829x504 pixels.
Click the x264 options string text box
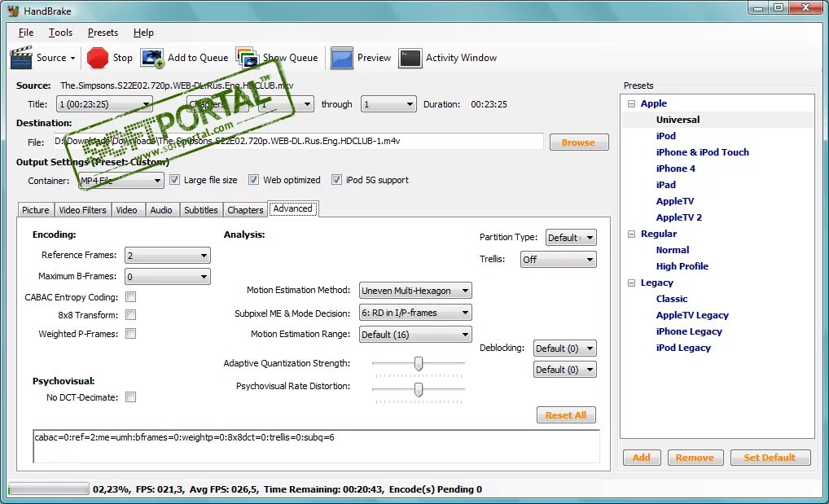click(x=316, y=446)
